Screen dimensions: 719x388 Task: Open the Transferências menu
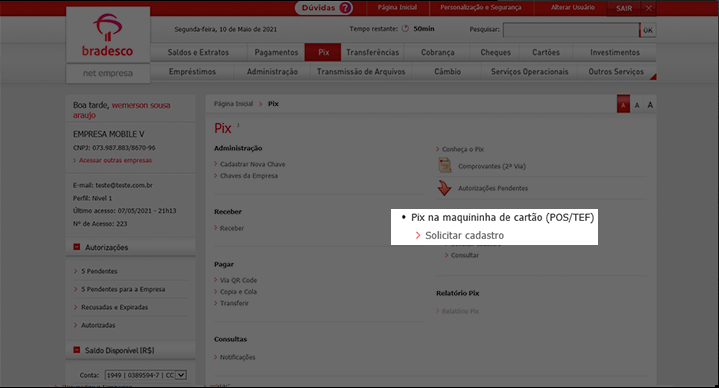[372, 52]
